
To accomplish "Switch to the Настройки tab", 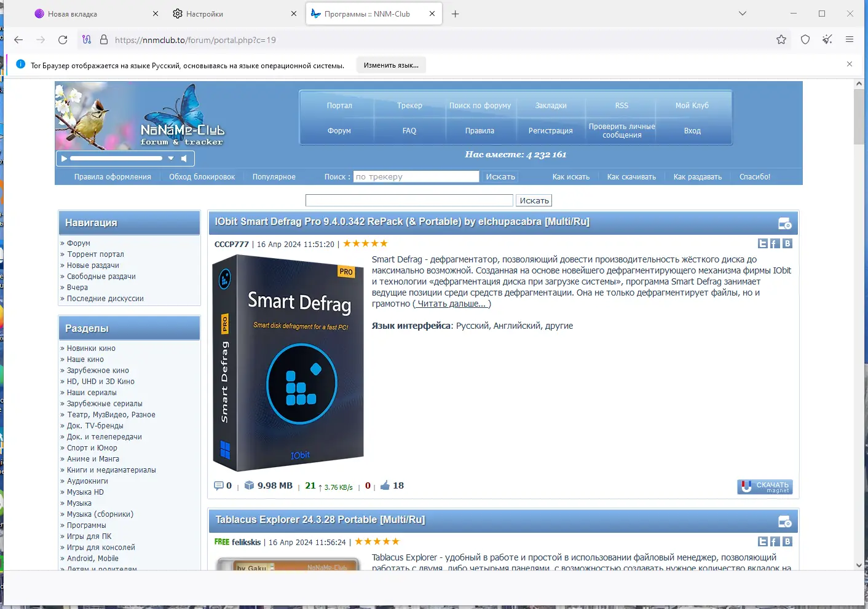I will 234,14.
